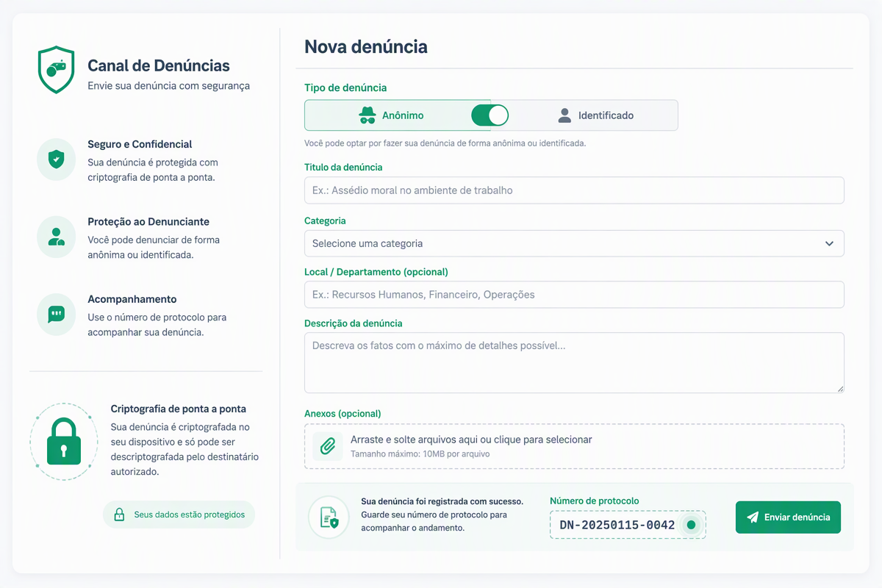Click the paper plane icon on Enviar button
Viewport: 882px width, 588px height.
click(753, 517)
